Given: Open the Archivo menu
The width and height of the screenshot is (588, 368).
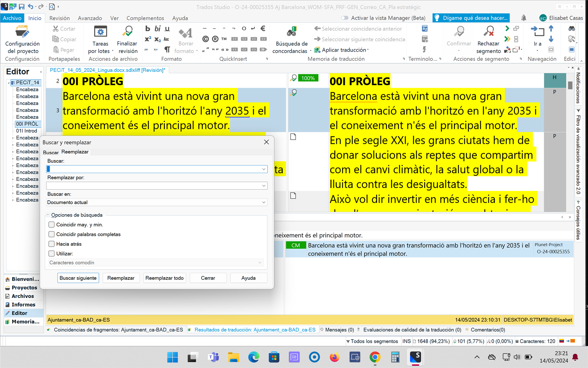Looking at the screenshot, I should [12, 18].
